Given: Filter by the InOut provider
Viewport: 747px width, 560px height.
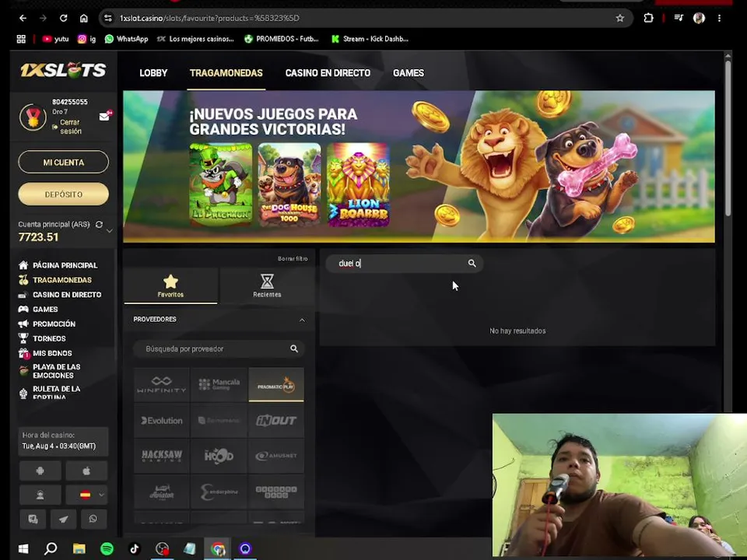Looking at the screenshot, I should click(x=276, y=421).
